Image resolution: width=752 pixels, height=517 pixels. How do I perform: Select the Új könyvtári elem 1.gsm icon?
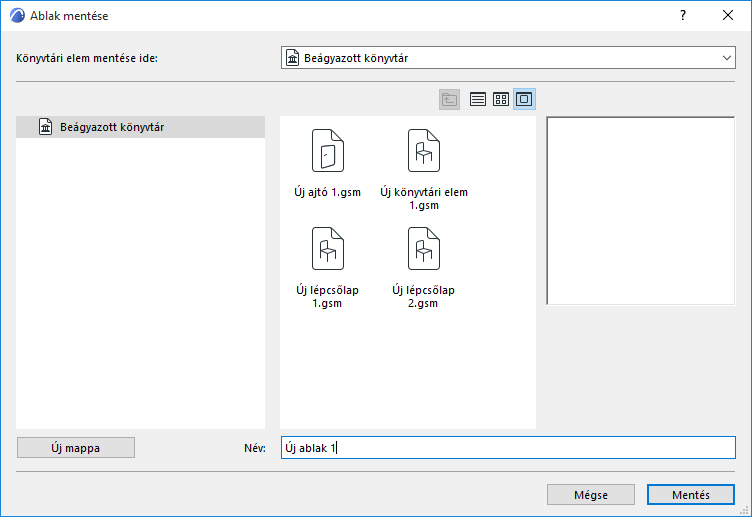[423, 151]
